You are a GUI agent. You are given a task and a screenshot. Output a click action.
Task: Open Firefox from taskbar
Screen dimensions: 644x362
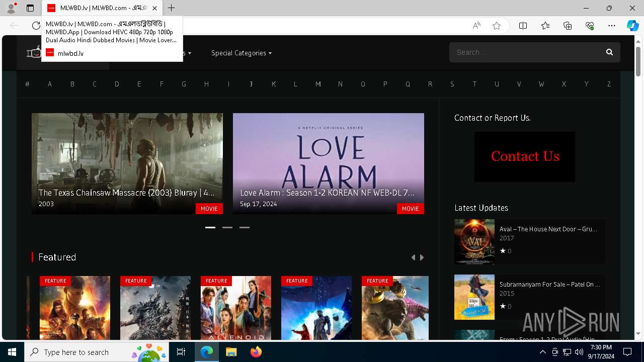pos(256,352)
